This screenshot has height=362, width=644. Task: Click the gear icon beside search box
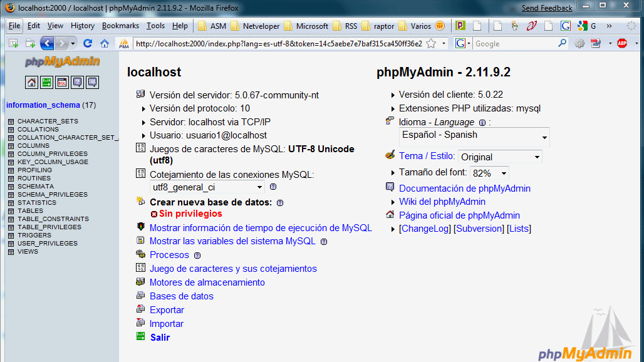579,43
